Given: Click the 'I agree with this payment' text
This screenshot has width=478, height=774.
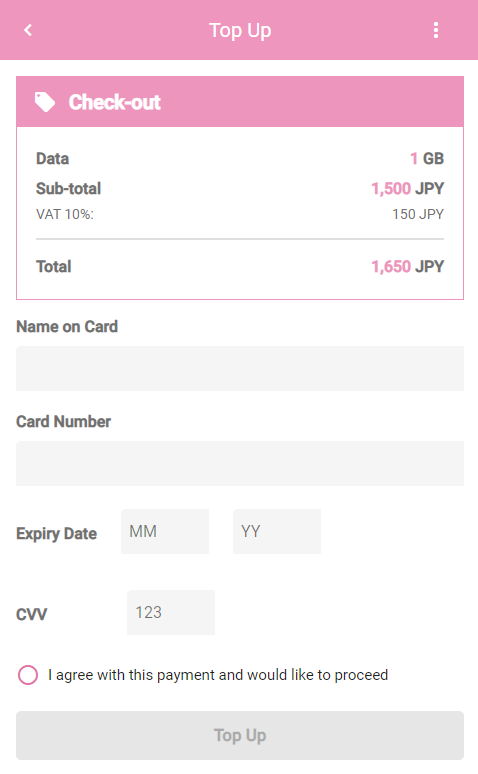Looking at the screenshot, I should point(218,675).
